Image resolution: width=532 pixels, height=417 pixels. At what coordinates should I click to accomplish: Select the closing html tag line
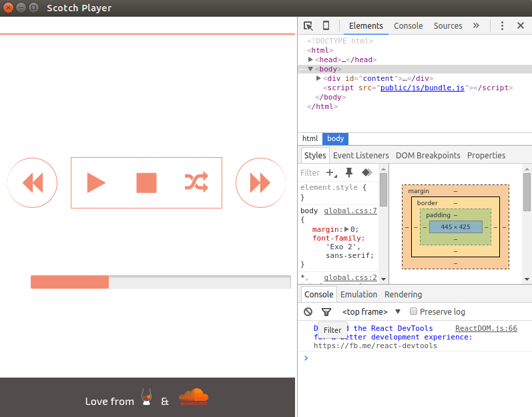(322, 106)
